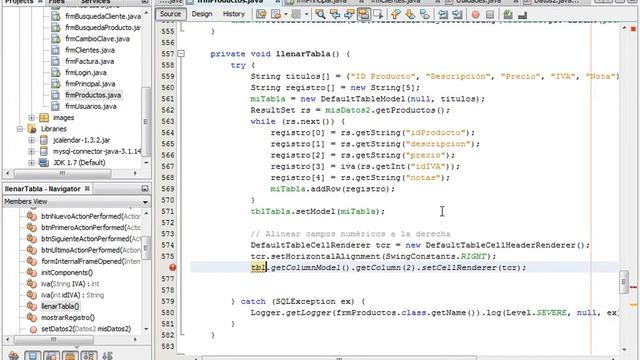640x360 pixels.
Task: Switch to Source view tab
Action: click(x=171, y=14)
